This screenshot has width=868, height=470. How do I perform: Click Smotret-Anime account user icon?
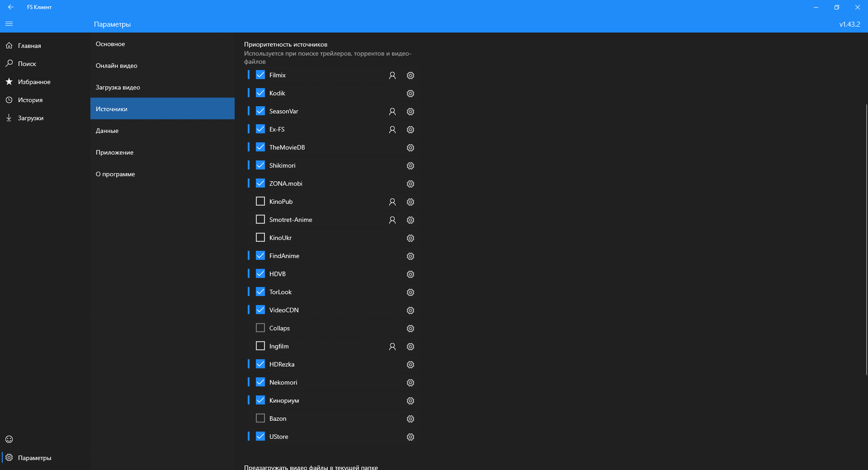pyautogui.click(x=392, y=220)
